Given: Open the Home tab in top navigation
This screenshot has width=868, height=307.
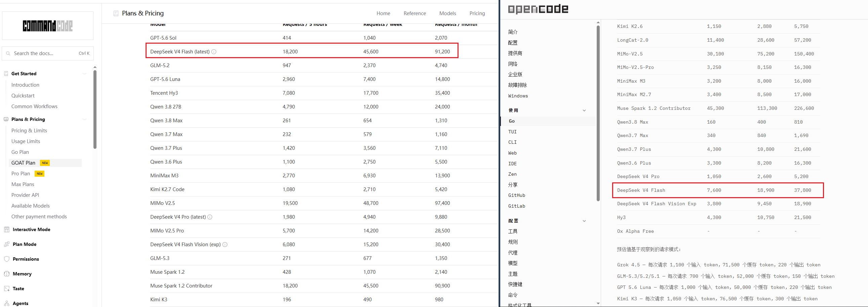Looking at the screenshot, I should click(x=384, y=13).
